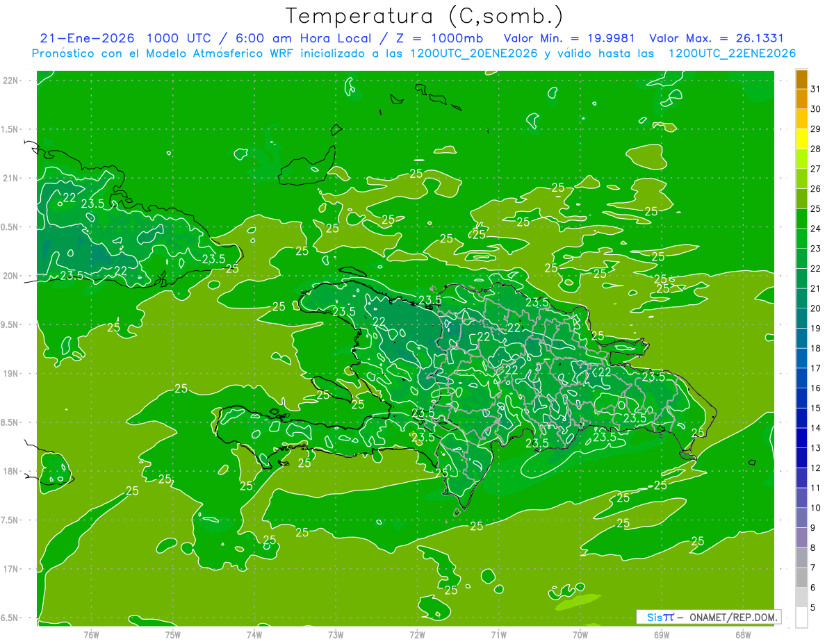This screenshot has width=834, height=644.
Task: Click the '1200UTC_20ENE2026' initialization time
Action: pyautogui.click(x=473, y=53)
